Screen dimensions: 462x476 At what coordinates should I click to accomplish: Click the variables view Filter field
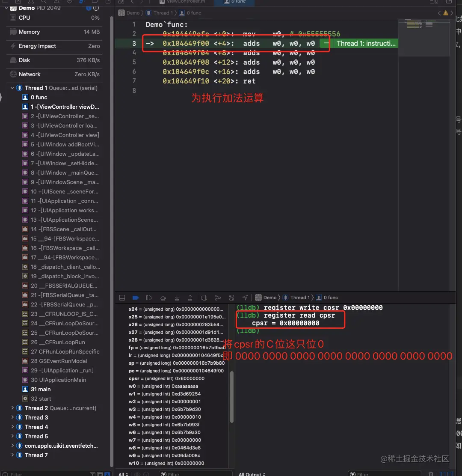195,473
